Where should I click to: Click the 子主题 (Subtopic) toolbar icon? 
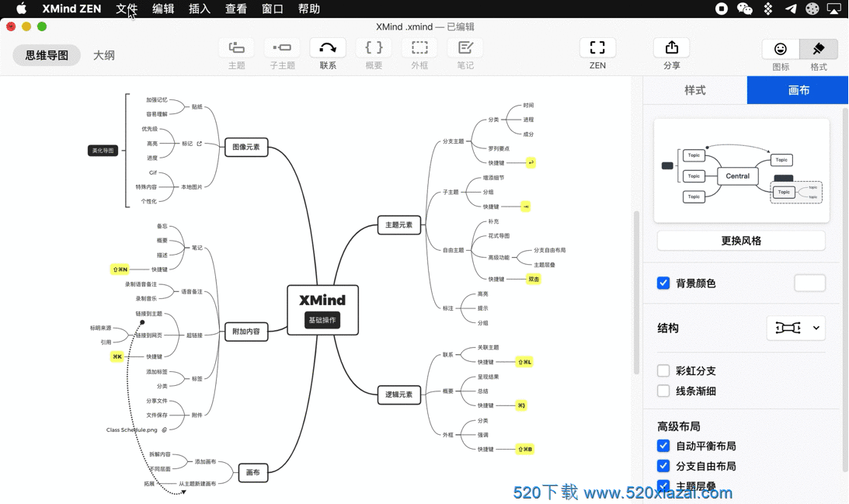tap(282, 48)
